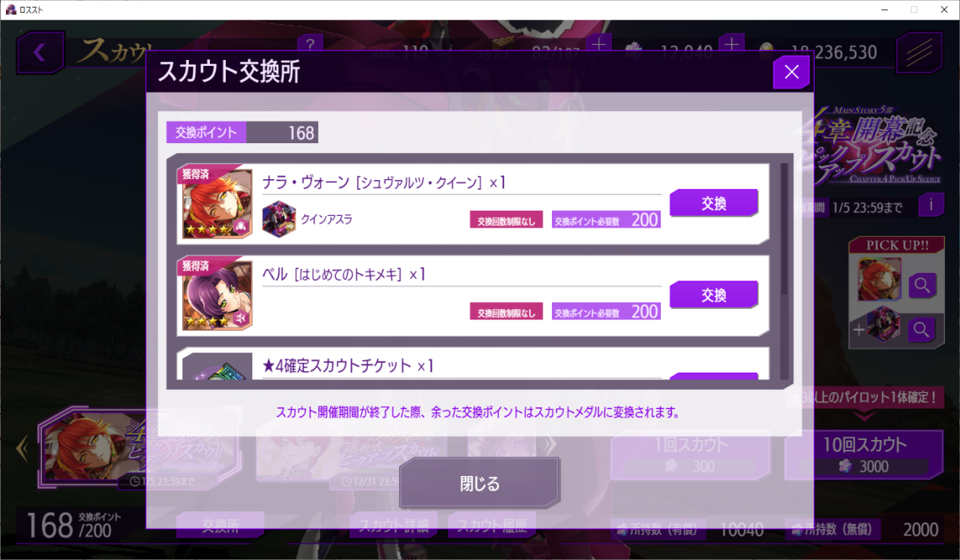Select the 10回スカウト button
960x560 pixels.
[x=864, y=454]
